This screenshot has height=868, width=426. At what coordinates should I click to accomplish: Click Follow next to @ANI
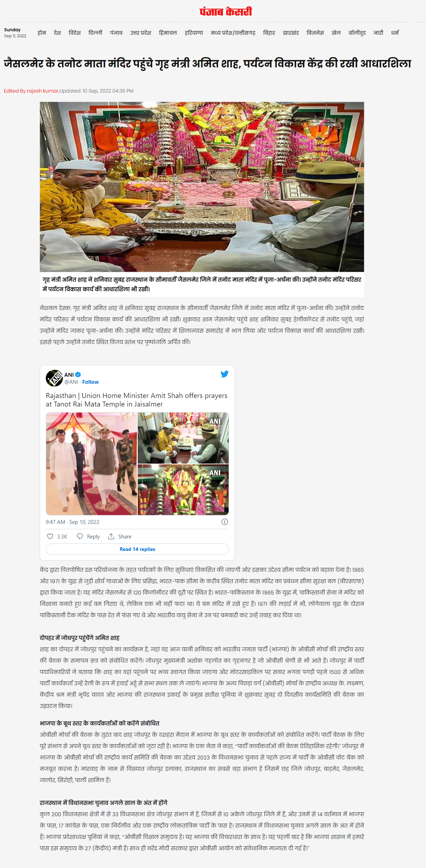pos(91,382)
